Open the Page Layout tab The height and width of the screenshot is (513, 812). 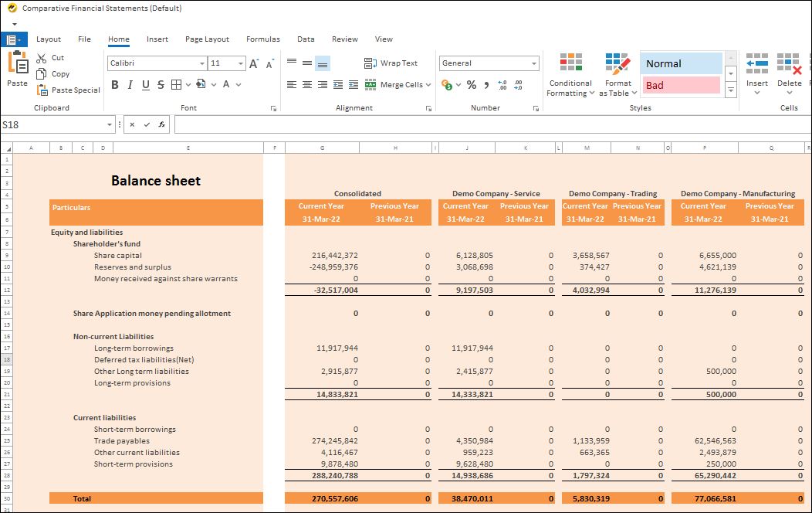(208, 39)
